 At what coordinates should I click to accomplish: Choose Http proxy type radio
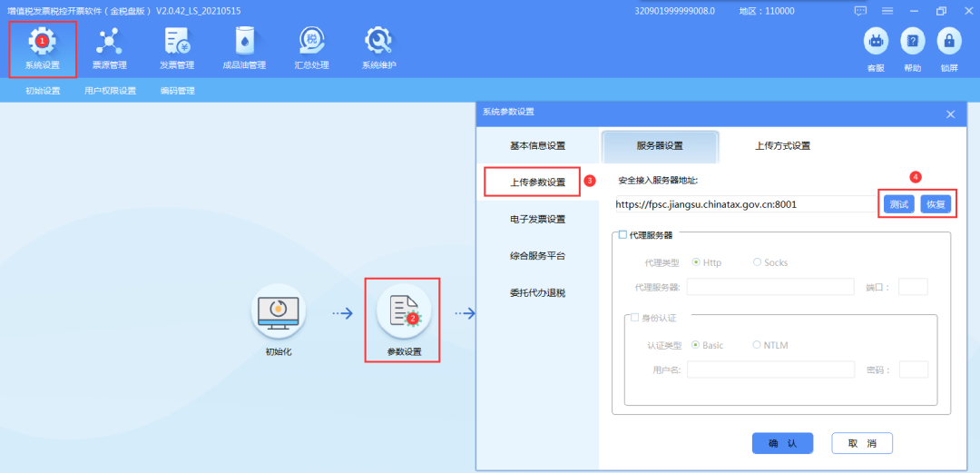(x=696, y=262)
